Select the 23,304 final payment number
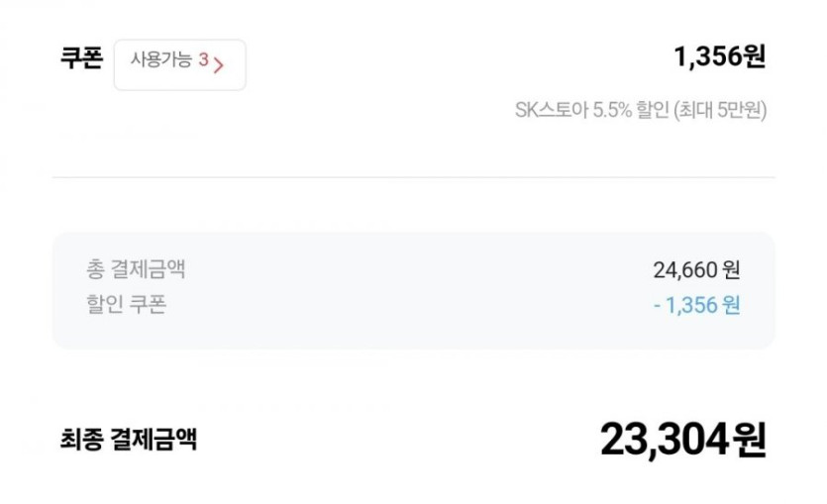The width and height of the screenshot is (827, 504). (664, 440)
